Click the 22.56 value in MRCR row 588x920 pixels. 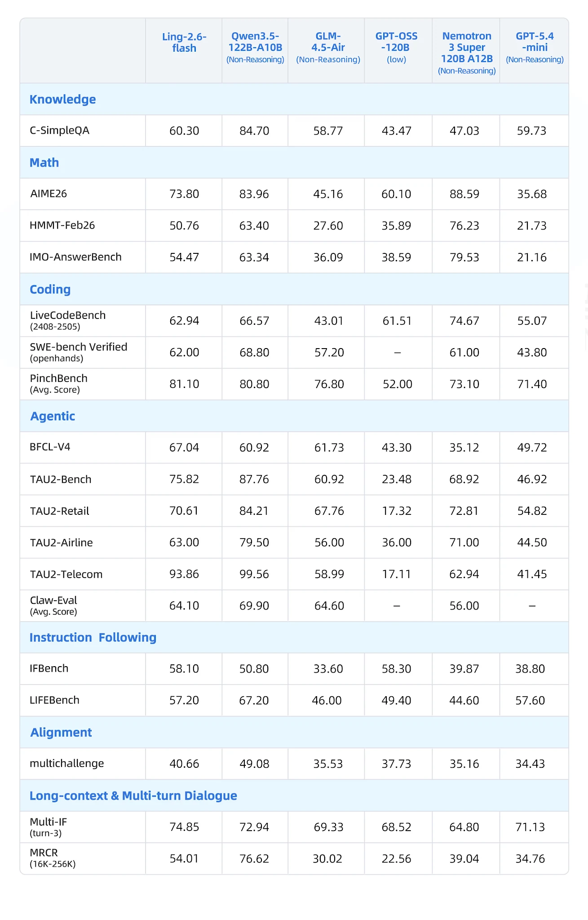coord(397,859)
